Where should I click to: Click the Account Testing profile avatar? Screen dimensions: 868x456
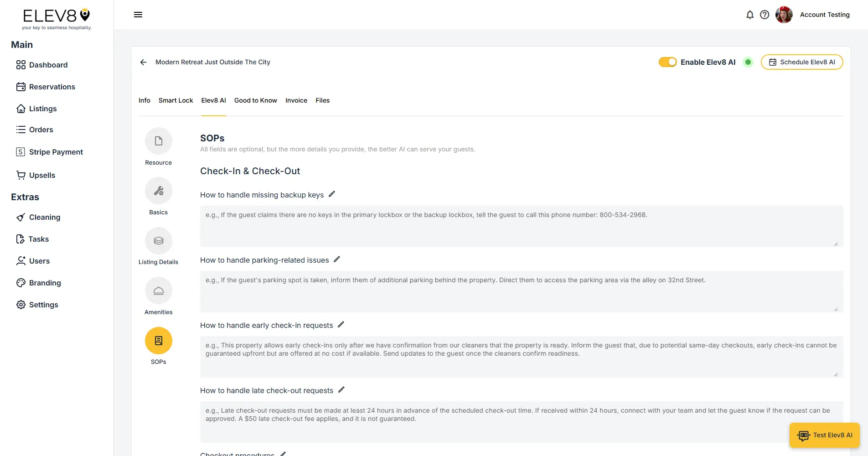point(784,15)
